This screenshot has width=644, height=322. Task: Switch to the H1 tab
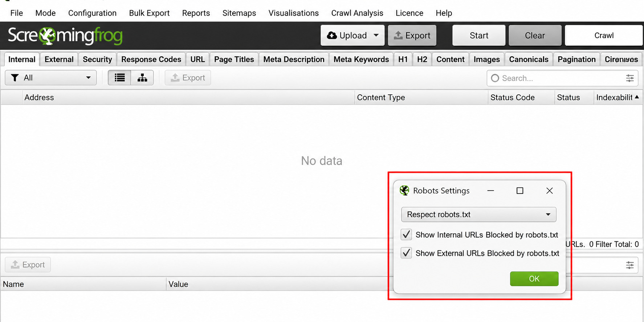pyautogui.click(x=403, y=60)
